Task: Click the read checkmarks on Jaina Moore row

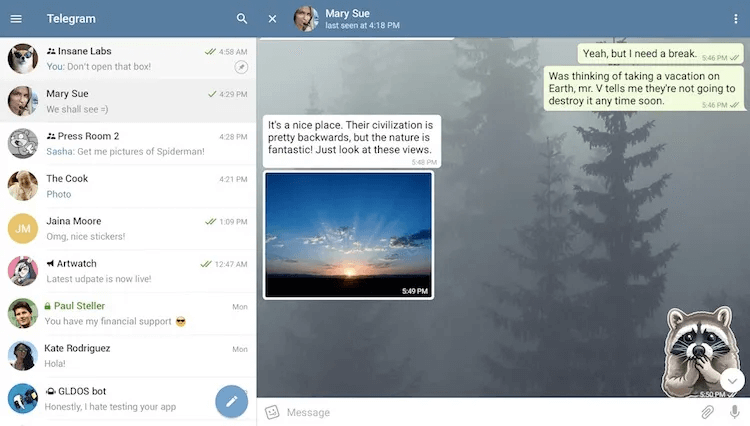Action: (x=210, y=221)
